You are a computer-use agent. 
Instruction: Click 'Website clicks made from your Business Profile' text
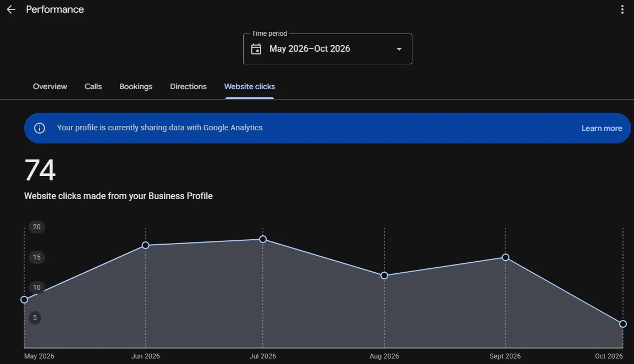(118, 196)
